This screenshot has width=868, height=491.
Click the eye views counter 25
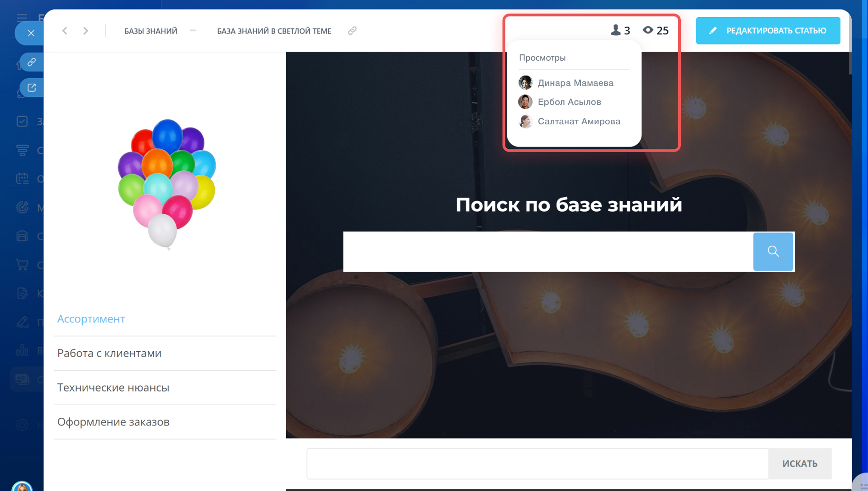click(x=656, y=30)
